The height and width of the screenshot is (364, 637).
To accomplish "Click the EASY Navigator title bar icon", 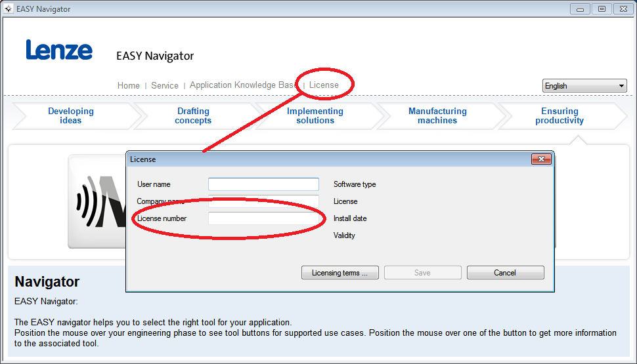I will pyautogui.click(x=8, y=9).
